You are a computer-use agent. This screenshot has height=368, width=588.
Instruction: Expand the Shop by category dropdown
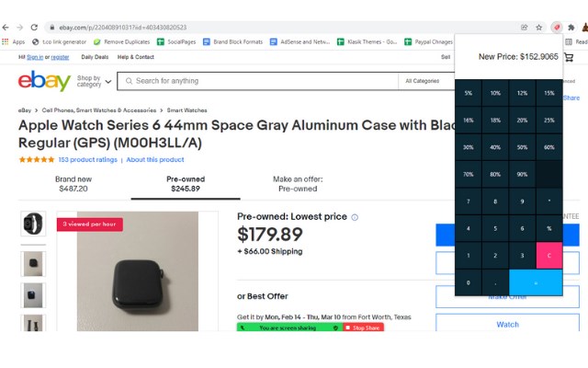(95, 81)
